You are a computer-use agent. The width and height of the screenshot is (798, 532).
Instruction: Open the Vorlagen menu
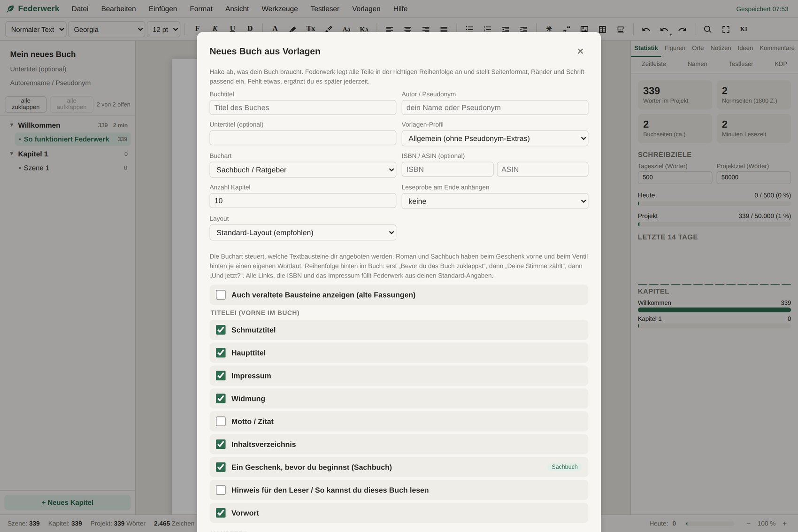(366, 9)
